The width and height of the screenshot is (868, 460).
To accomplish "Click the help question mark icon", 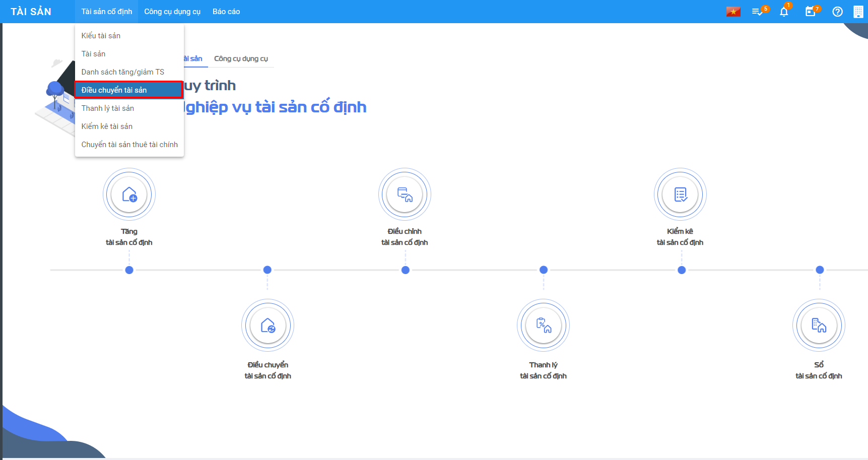I will click(837, 12).
